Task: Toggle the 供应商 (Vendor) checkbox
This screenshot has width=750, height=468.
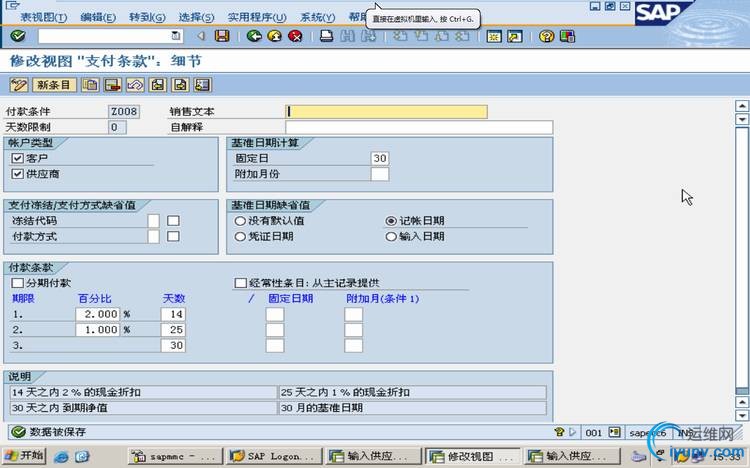Action: click(18, 174)
